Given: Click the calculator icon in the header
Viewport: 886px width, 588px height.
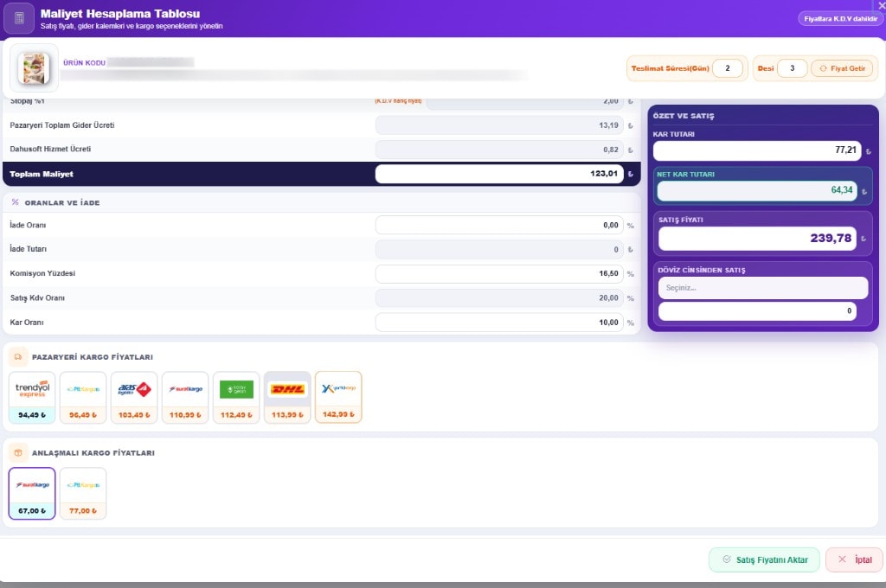Looking at the screenshot, I should 19,19.
